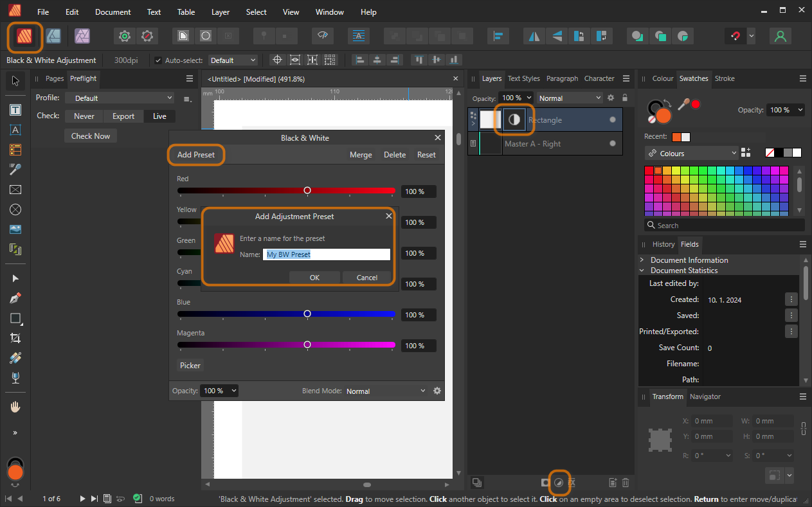Screen dimensions: 812x507
Task: Select the Pen tool
Action: (x=15, y=298)
